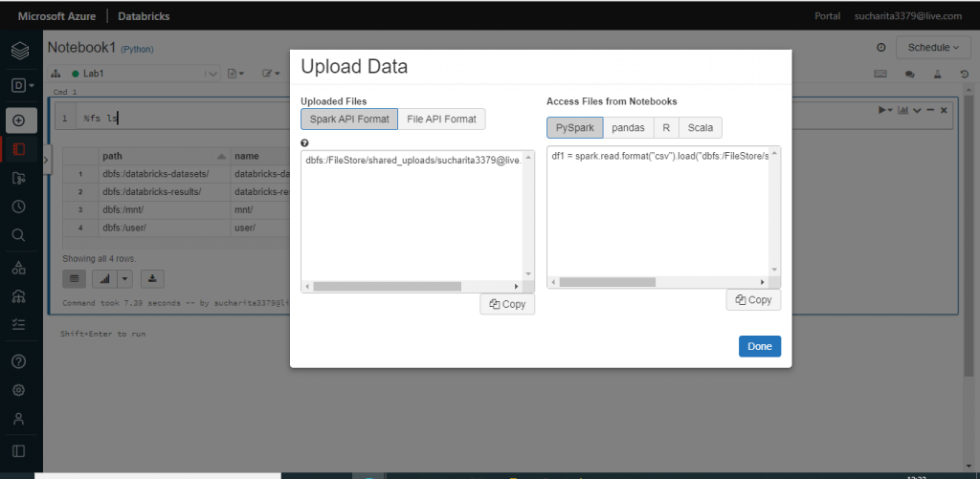This screenshot has width=980, height=479.
Task: Show keyboard shortcuts icon
Action: tap(880, 74)
